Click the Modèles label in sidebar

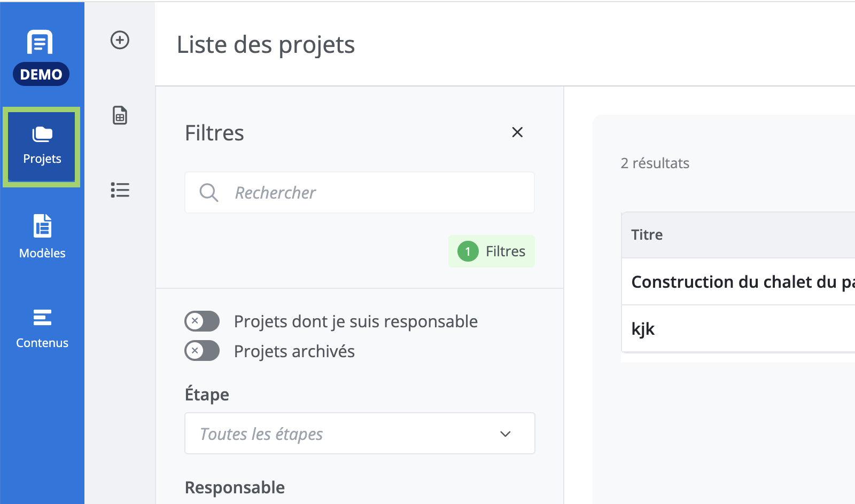tap(42, 253)
